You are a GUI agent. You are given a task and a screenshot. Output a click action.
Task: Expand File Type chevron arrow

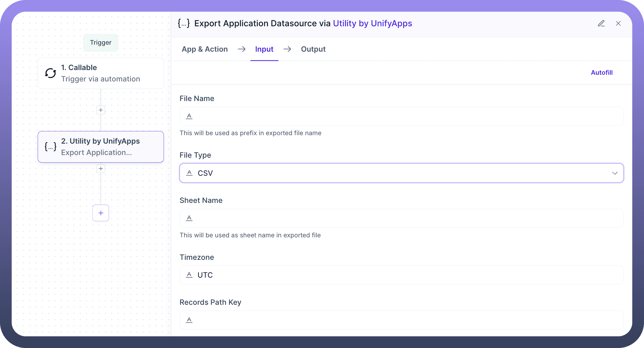click(x=615, y=173)
